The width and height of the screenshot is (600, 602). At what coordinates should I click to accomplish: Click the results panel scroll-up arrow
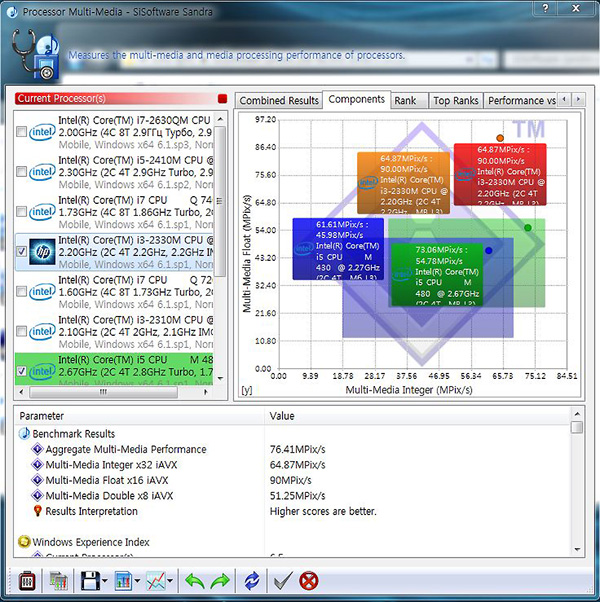[577, 413]
